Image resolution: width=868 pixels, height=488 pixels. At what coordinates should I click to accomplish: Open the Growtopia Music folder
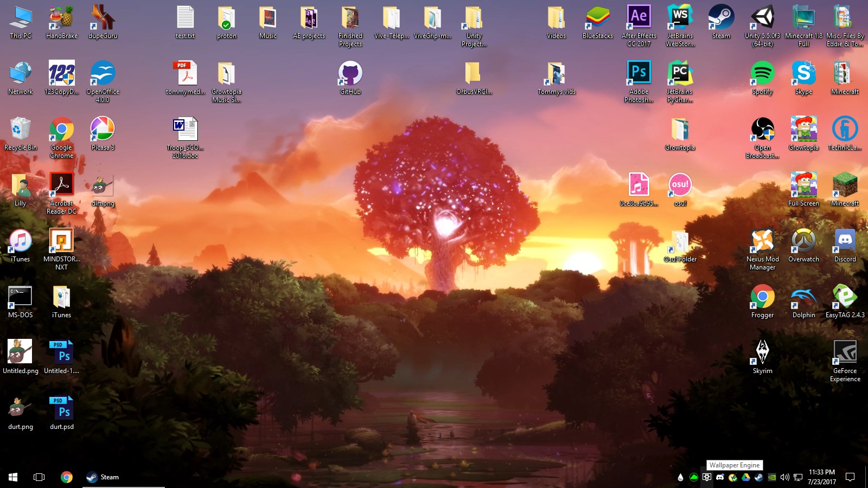click(x=227, y=82)
